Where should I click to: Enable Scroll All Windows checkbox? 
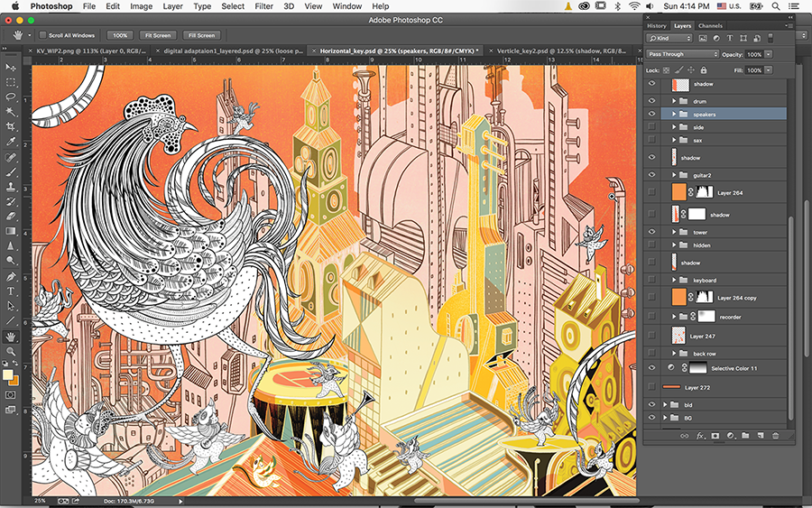pos(43,35)
